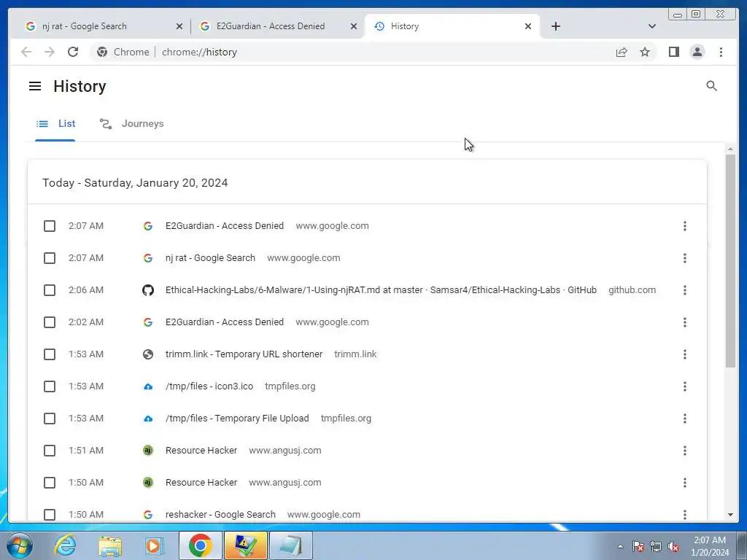Click the 1:51 AM Resource Hacker favicon

[x=148, y=451]
